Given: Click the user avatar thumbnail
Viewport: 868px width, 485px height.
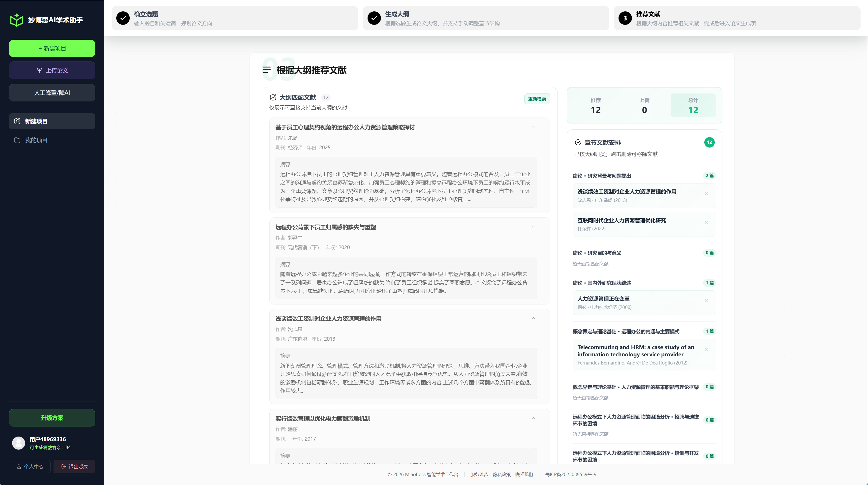Looking at the screenshot, I should (x=19, y=443).
